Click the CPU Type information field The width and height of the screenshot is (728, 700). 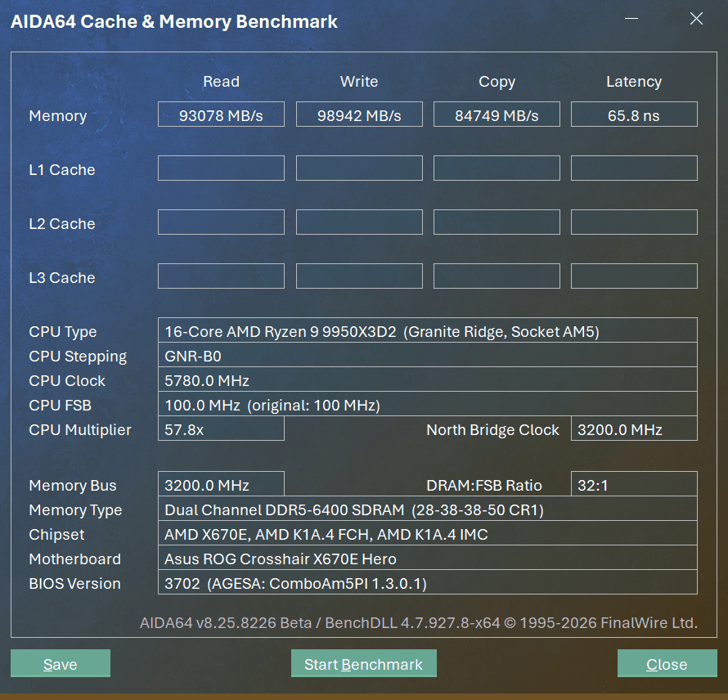coord(427,331)
